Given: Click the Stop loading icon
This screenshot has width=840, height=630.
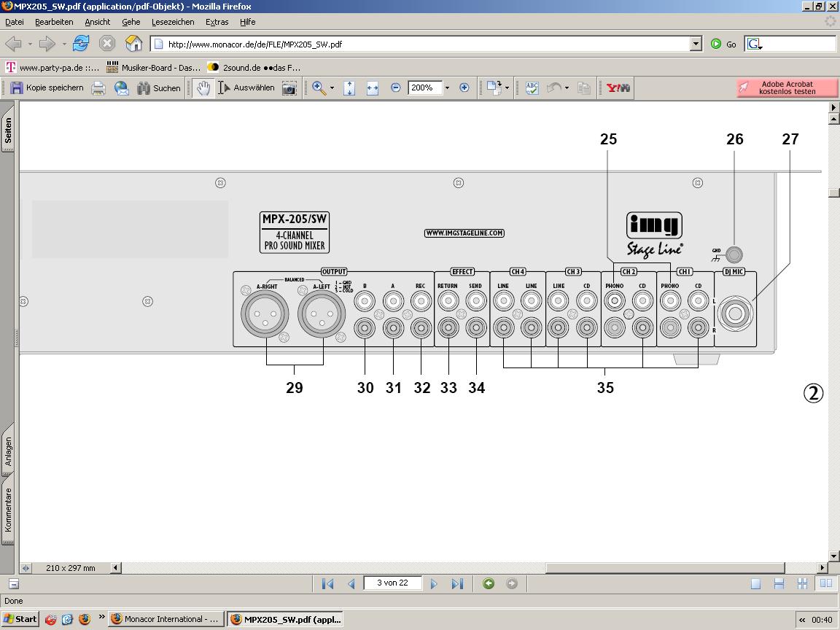Looking at the screenshot, I should (x=107, y=44).
